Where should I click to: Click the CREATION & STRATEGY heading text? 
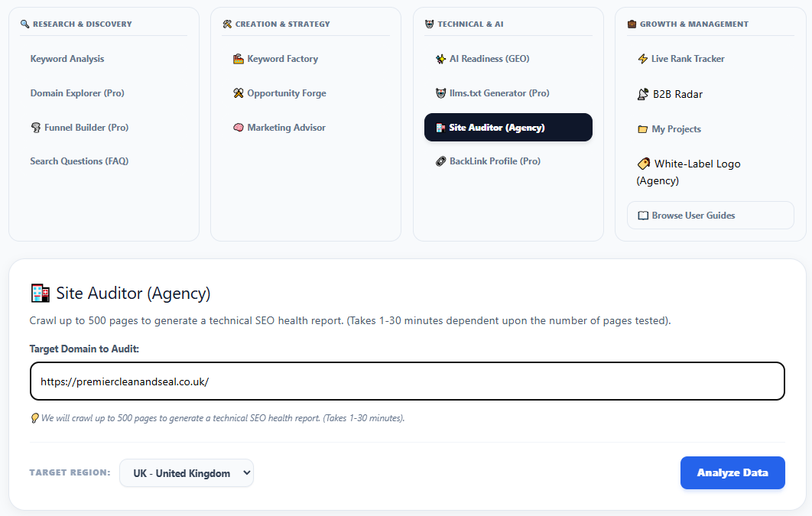(283, 24)
